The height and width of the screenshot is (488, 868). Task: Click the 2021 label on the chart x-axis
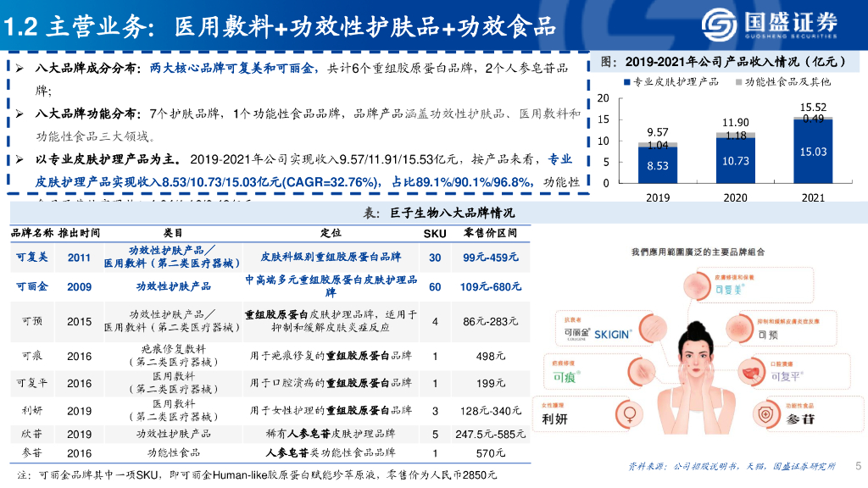(x=813, y=197)
